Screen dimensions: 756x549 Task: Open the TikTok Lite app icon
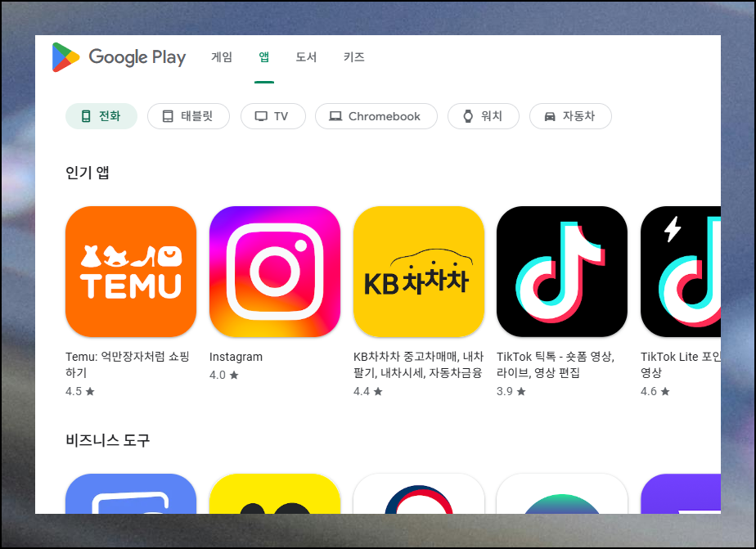(x=681, y=272)
